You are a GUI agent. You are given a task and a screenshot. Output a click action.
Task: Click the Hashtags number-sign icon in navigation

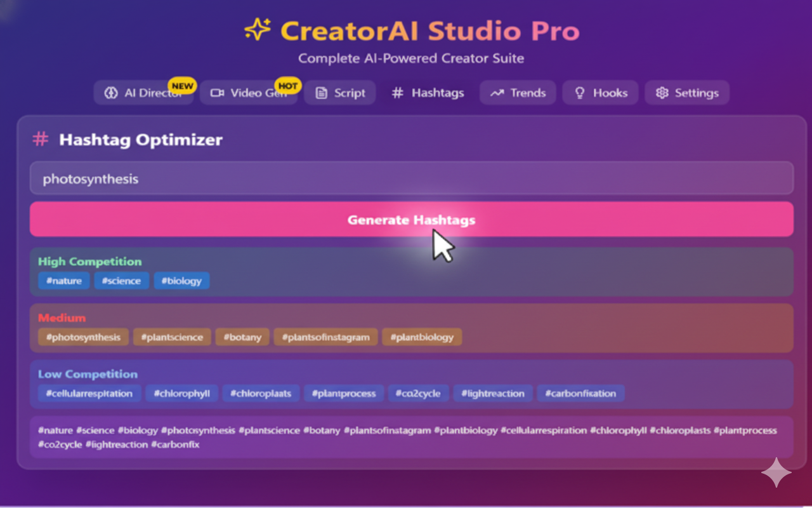point(397,93)
